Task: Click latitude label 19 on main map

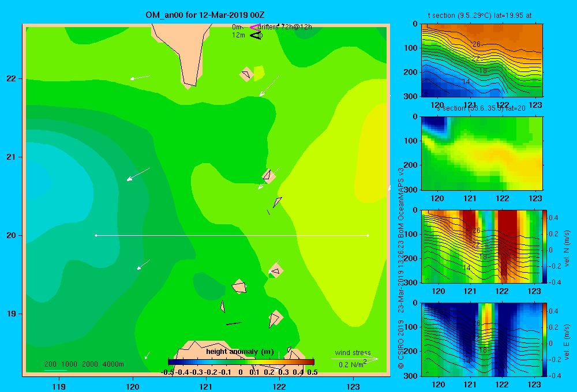Action: pos(11,314)
